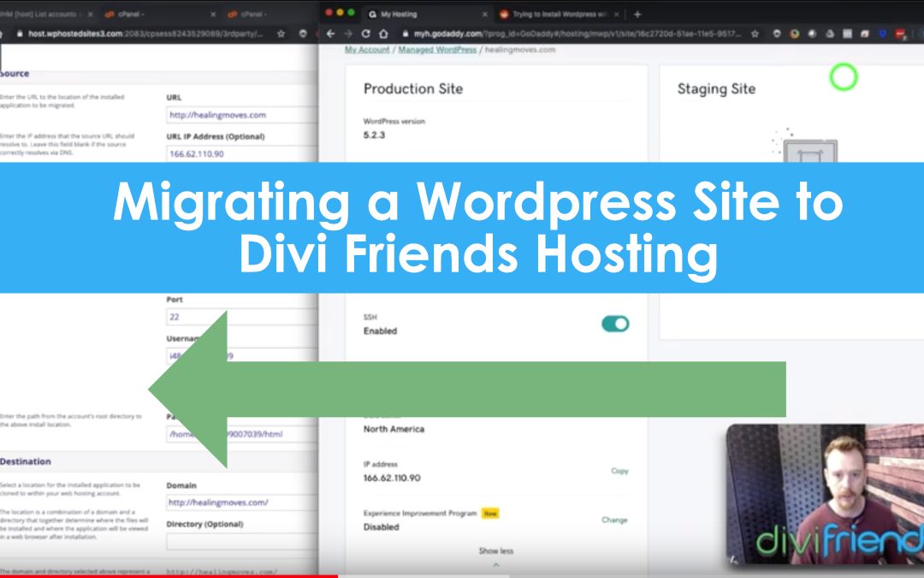The width and height of the screenshot is (924, 578).
Task: Open Managed WordPress breadcrumb link
Action: coord(437,50)
